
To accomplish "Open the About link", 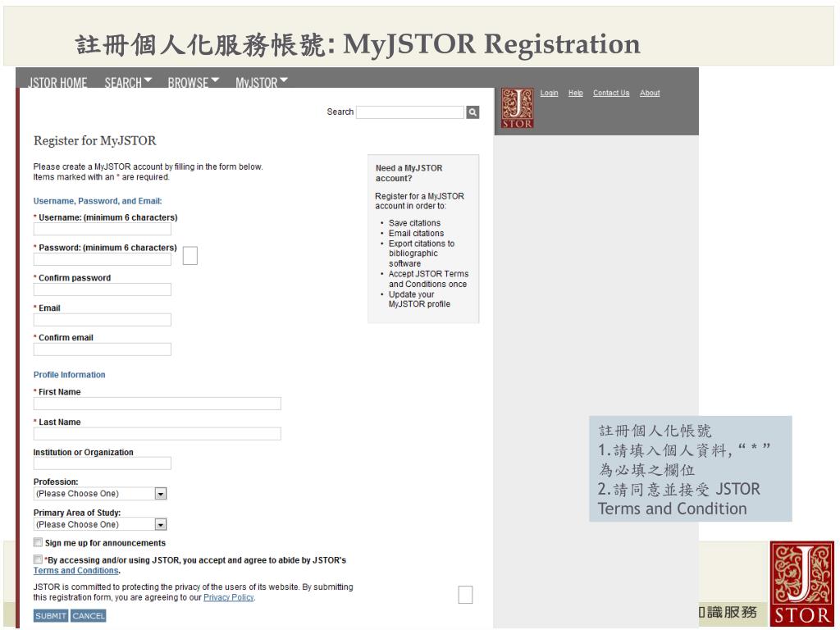I will pyautogui.click(x=650, y=93).
